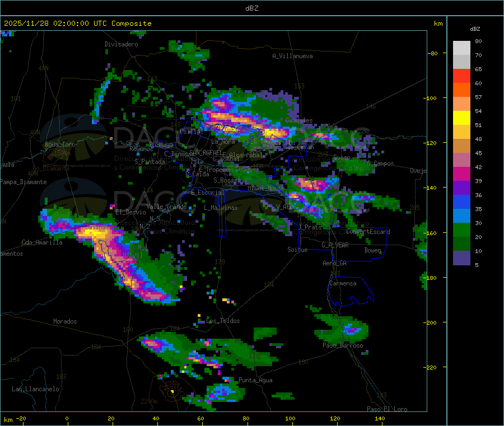Viewport: 504px width, 426px height.
Task: Click the 'dBZ' header above the color legend
Action: pos(475,29)
